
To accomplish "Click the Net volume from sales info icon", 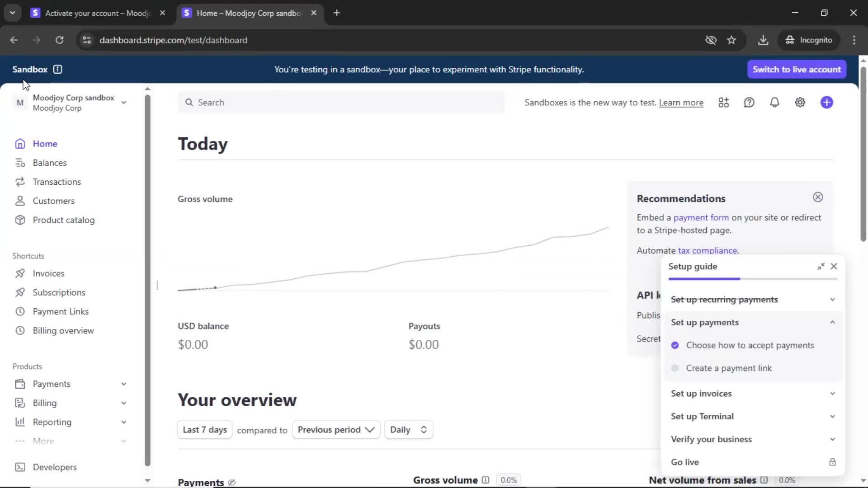I will click(x=764, y=480).
